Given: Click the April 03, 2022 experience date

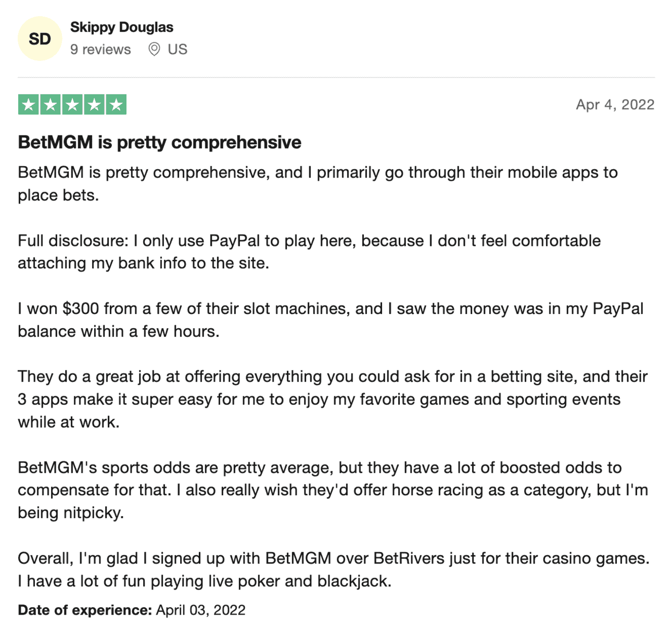Looking at the screenshot, I should (x=200, y=610).
